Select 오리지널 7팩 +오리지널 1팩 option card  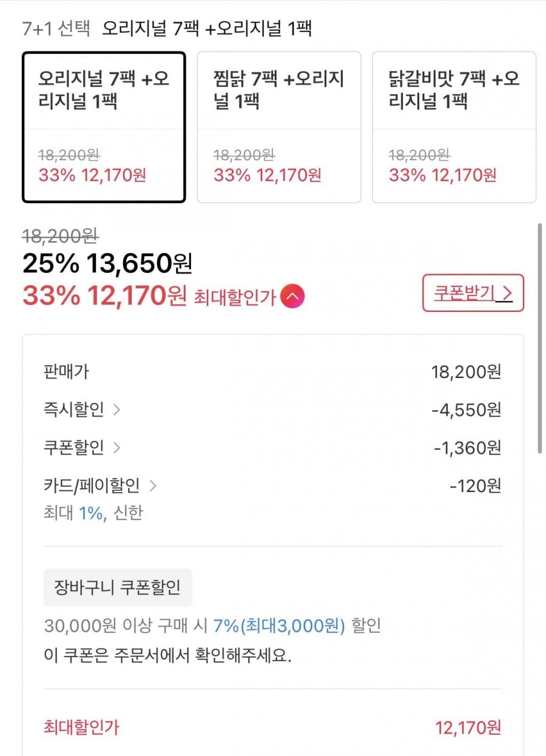(104, 127)
